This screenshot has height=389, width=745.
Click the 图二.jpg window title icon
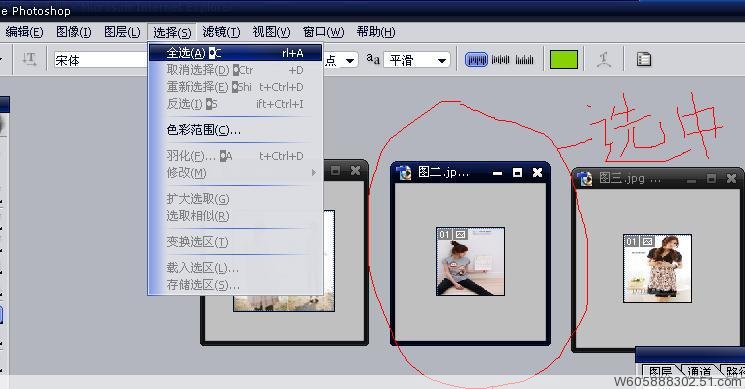click(x=404, y=172)
